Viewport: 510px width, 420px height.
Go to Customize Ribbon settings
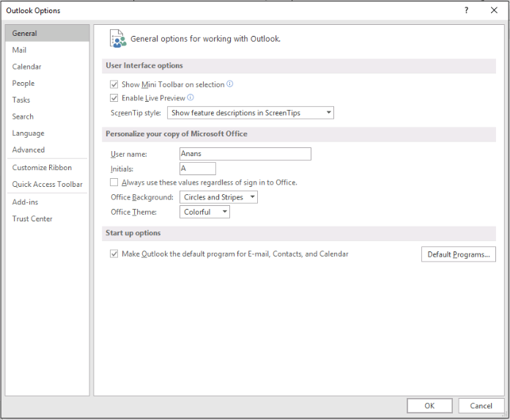point(42,168)
